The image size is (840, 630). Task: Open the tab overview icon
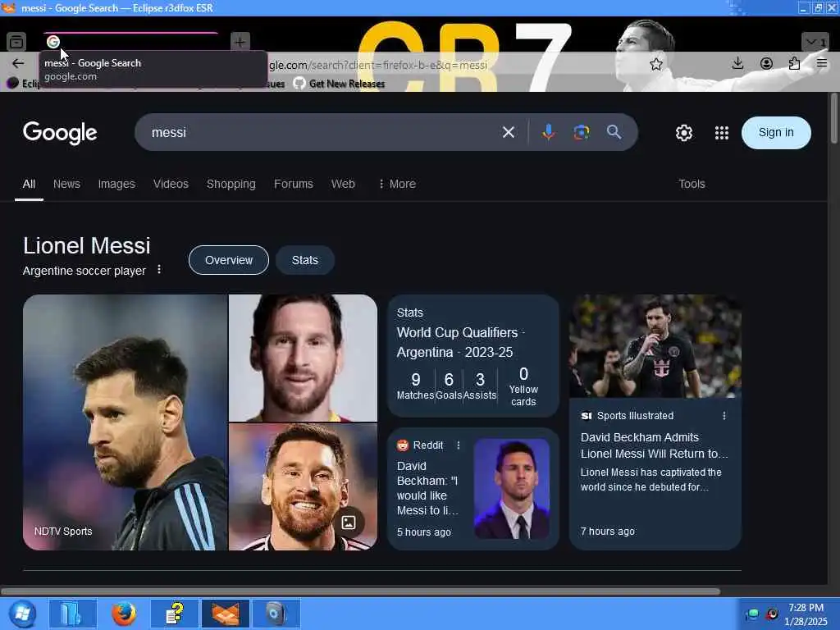[x=16, y=41]
